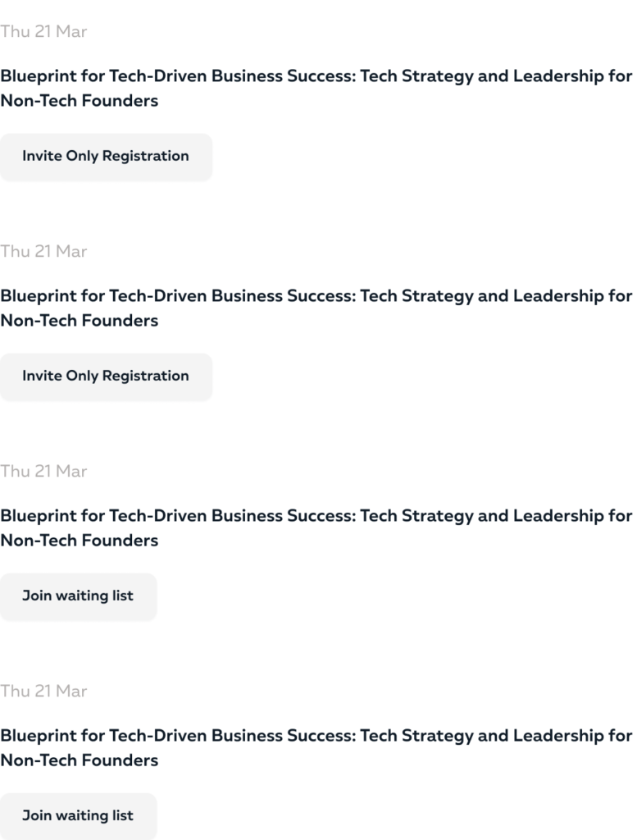Image resolution: width=637 pixels, height=840 pixels.
Task: Open the first Blueprint for Tech-Driven Business Success title
Action: point(316,76)
